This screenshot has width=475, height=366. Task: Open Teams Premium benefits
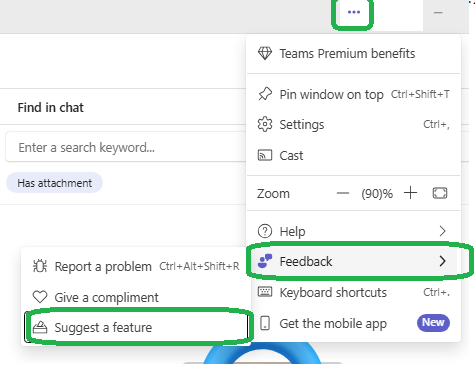point(353,54)
